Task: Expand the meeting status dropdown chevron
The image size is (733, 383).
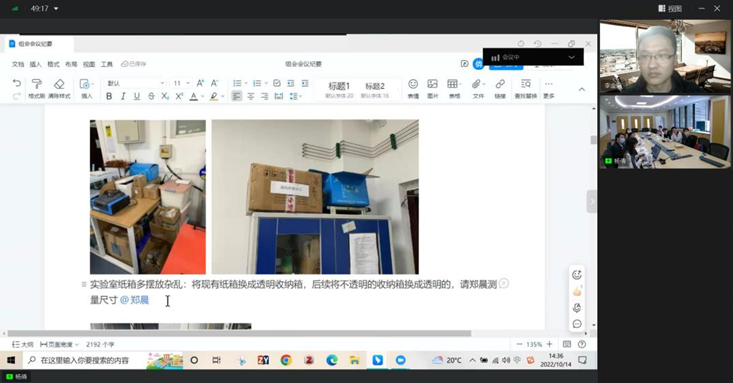Action: coord(571,57)
